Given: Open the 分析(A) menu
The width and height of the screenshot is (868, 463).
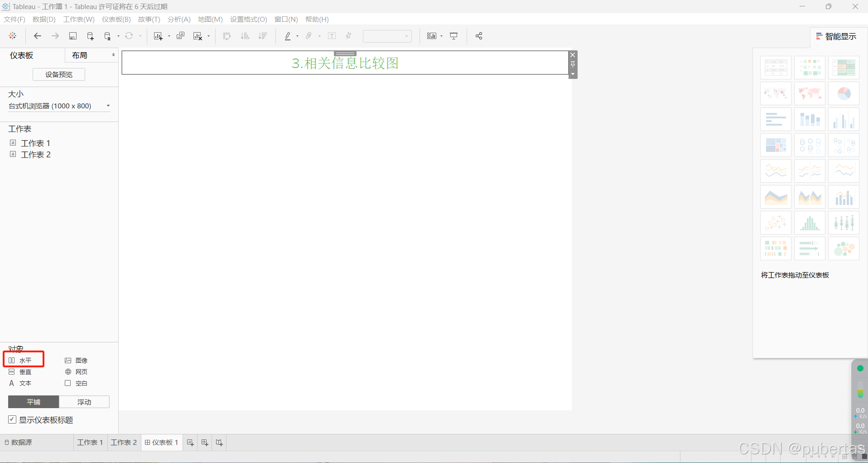Looking at the screenshot, I should [x=179, y=19].
